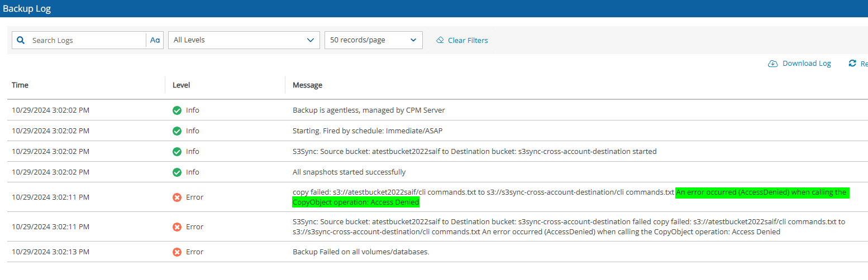Open the All Levels dropdown
The image size is (868, 280).
click(244, 40)
